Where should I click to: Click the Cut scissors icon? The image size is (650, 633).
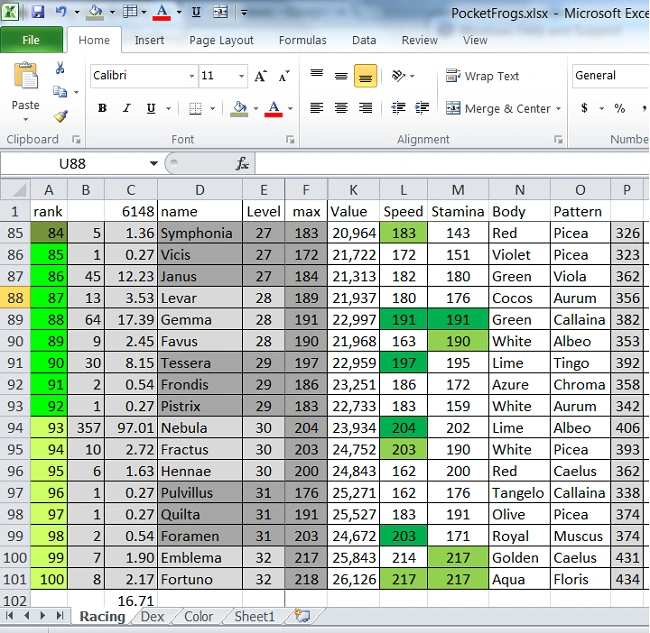pos(60,68)
